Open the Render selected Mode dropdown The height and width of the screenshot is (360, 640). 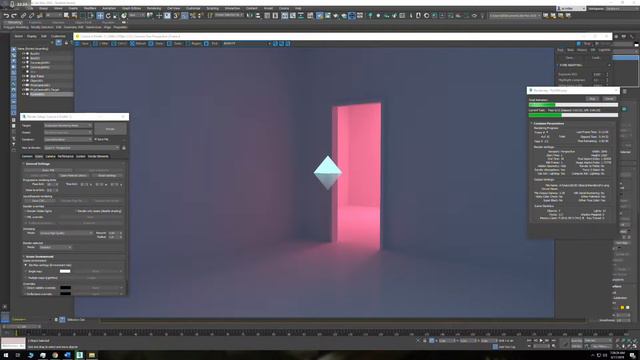[x=56, y=247]
